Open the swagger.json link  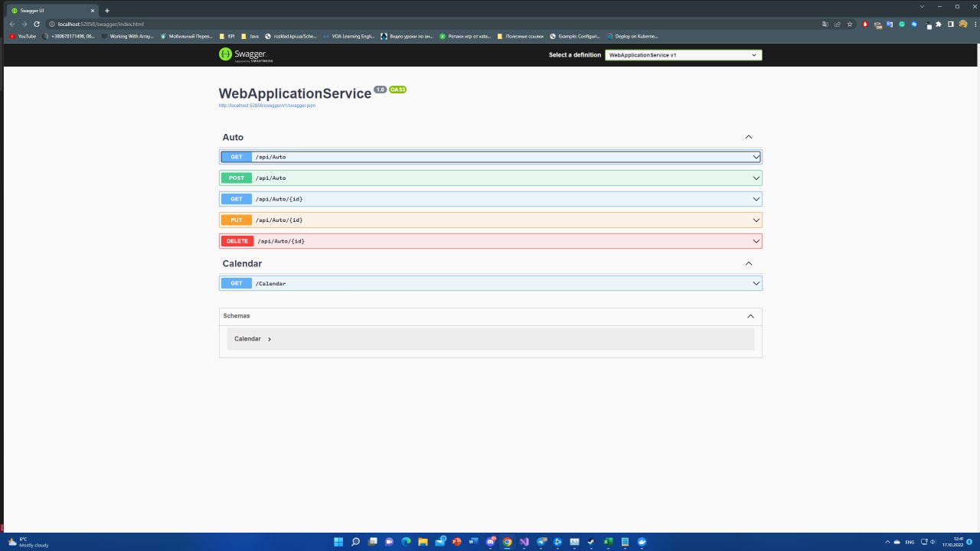click(267, 105)
